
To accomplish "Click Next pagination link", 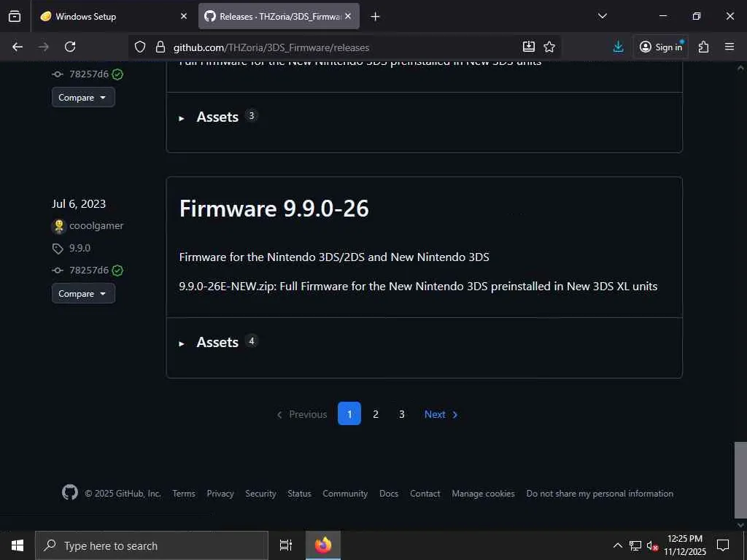I will pyautogui.click(x=441, y=414).
